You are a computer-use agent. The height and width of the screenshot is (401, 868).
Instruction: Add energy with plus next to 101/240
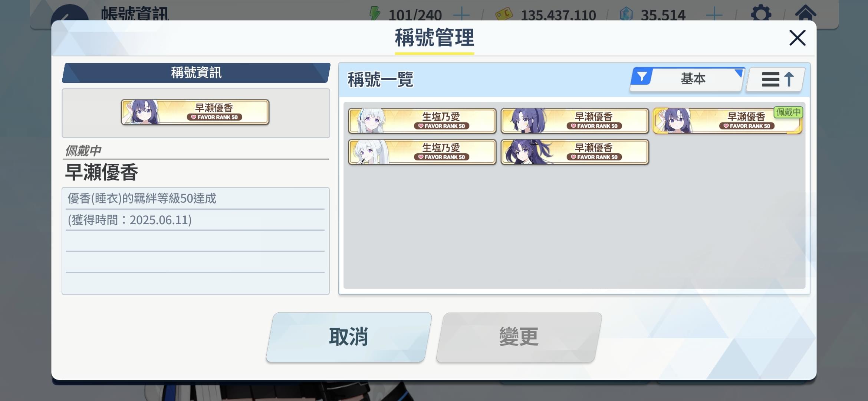[x=461, y=15]
